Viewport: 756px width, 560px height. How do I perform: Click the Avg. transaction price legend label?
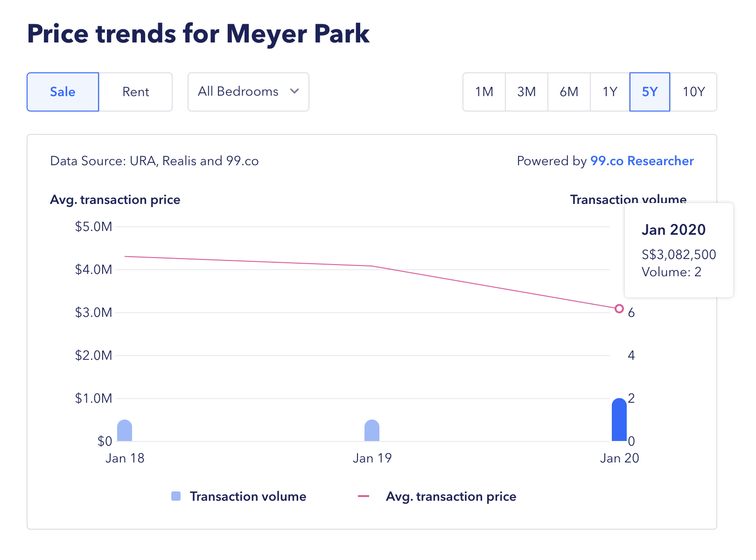[x=451, y=497]
